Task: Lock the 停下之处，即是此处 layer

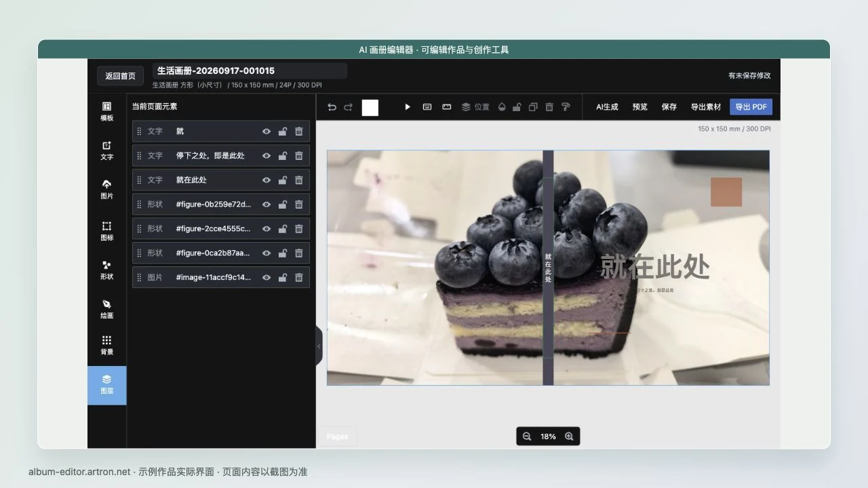Action: (283, 155)
